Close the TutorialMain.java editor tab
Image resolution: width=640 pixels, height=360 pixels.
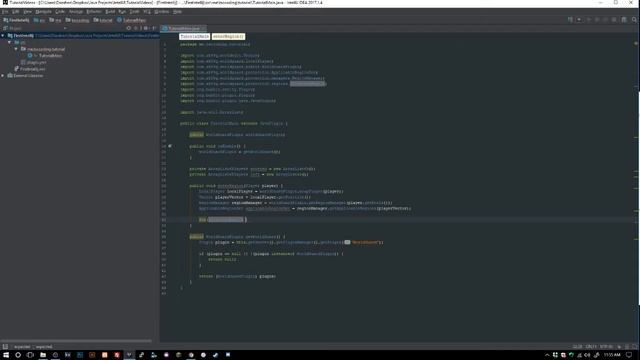tap(203, 29)
